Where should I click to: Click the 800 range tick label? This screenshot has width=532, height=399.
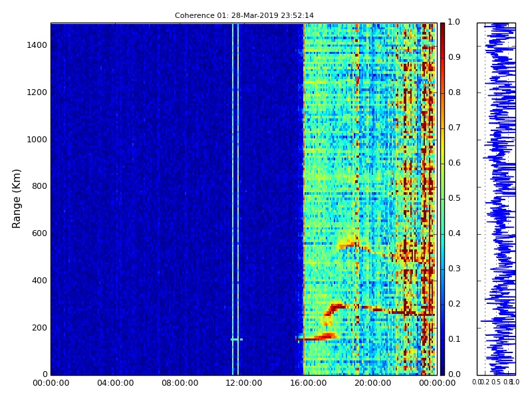click(x=39, y=186)
